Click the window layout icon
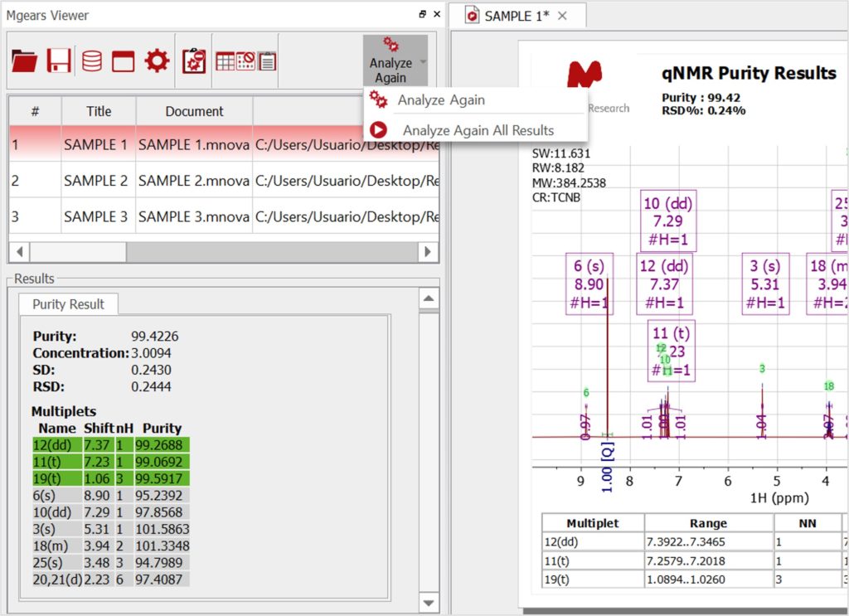 pos(124,61)
